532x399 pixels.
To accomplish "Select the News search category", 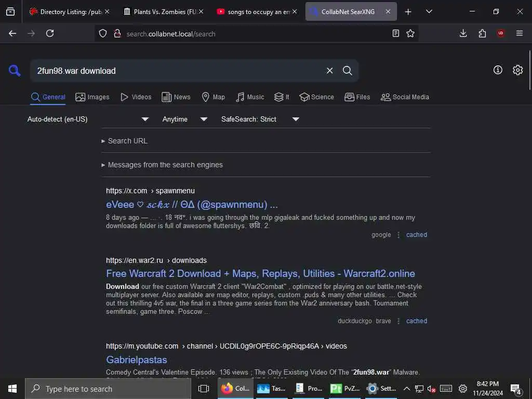I will click(x=176, y=97).
